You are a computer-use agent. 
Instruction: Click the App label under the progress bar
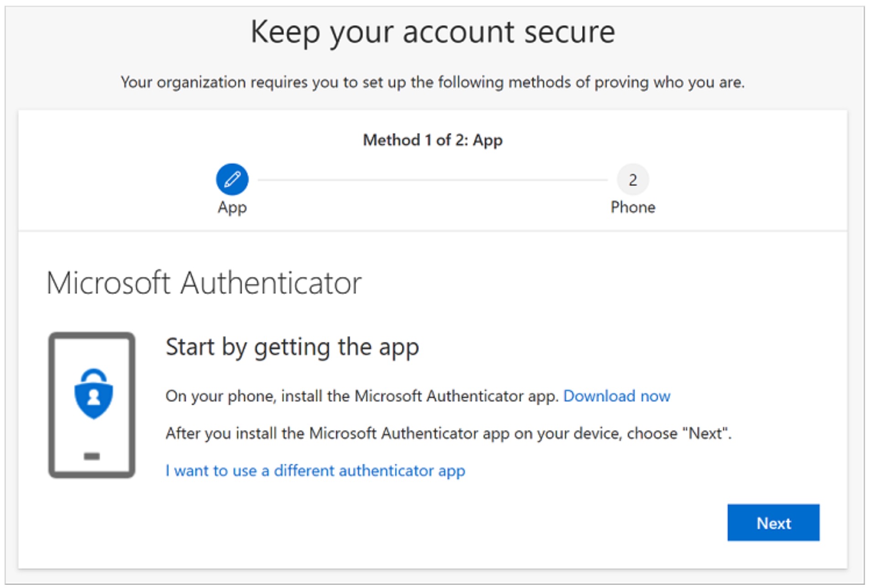pos(231,207)
